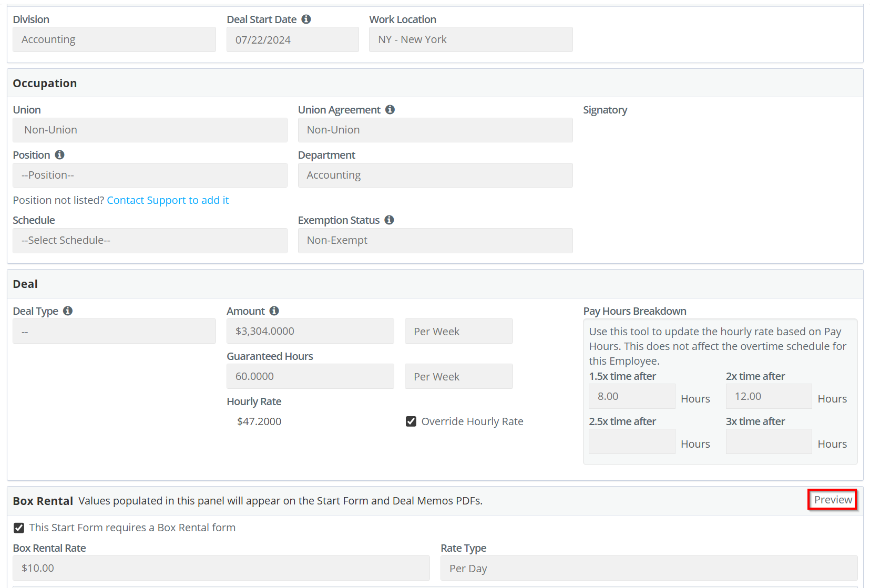Click the Amount info icon
This screenshot has height=588, width=870.
pos(274,311)
